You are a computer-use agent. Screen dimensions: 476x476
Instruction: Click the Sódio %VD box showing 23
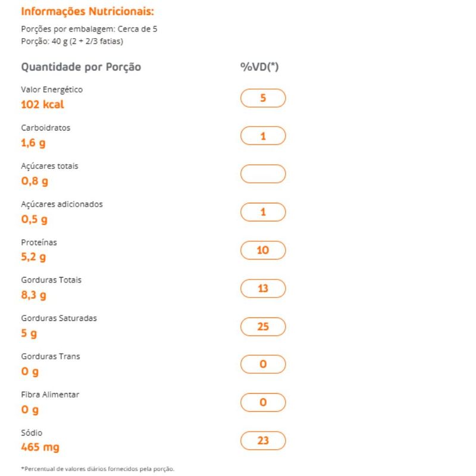tap(263, 441)
